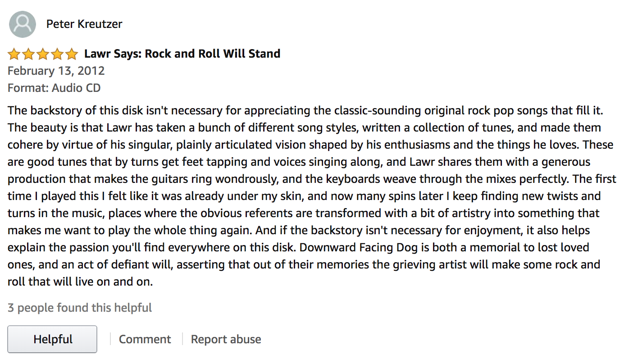Click the line starting 'production that makes the guitars ring'
This screenshot has height=364, width=638.
(312, 179)
